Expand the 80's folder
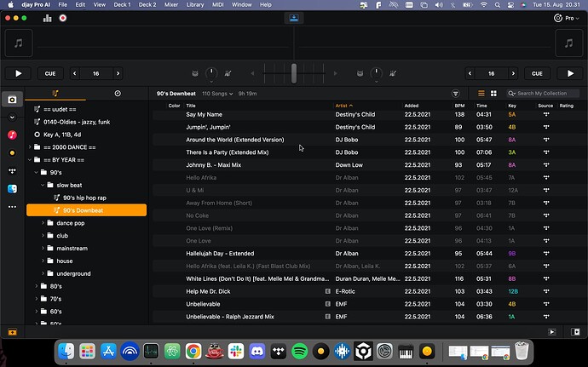The height and width of the screenshot is (367, 588). [37, 286]
